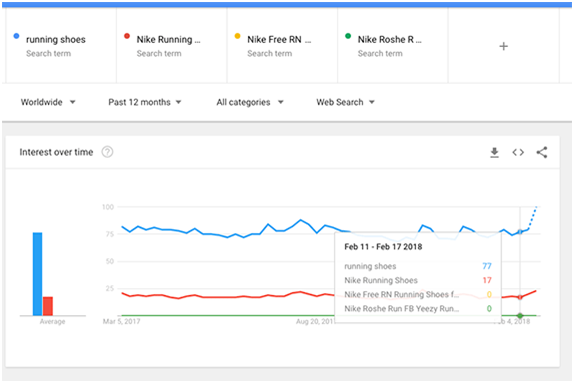Open the embed code icon
574x383 pixels.
pyautogui.click(x=518, y=152)
